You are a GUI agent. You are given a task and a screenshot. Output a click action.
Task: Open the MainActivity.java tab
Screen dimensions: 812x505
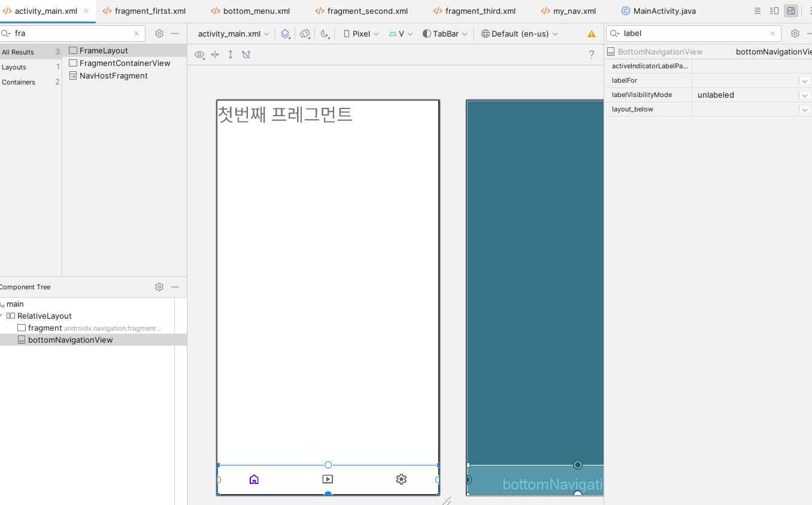pyautogui.click(x=659, y=11)
